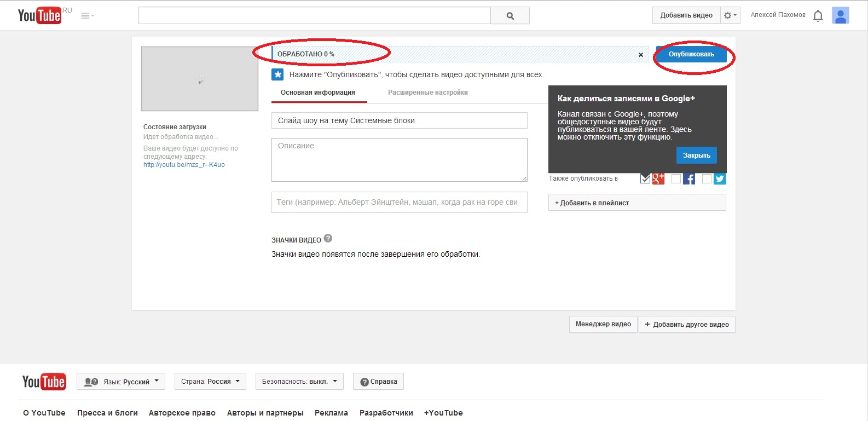Click the Справка help button
868x421 pixels.
[x=379, y=382]
